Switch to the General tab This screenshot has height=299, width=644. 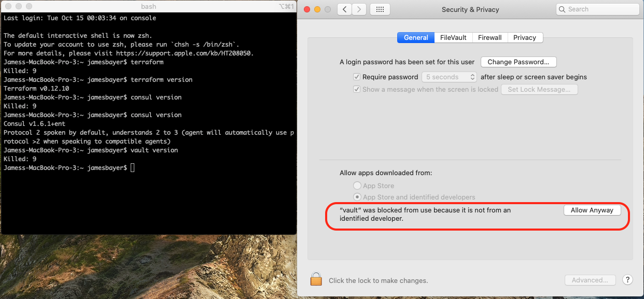pyautogui.click(x=416, y=38)
